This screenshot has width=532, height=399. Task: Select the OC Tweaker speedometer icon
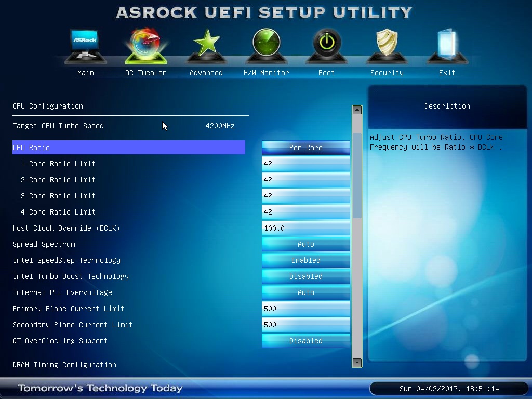(146, 46)
